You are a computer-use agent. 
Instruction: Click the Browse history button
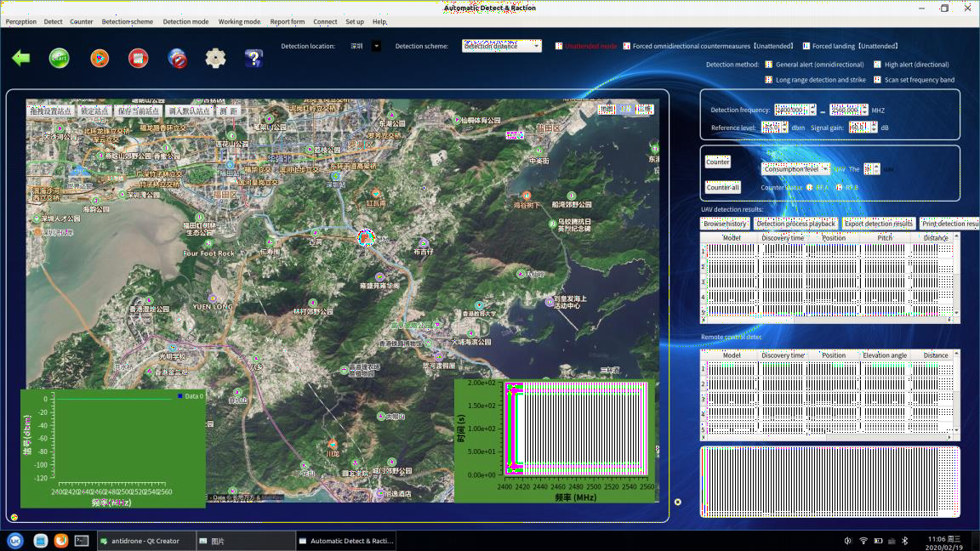(x=725, y=224)
